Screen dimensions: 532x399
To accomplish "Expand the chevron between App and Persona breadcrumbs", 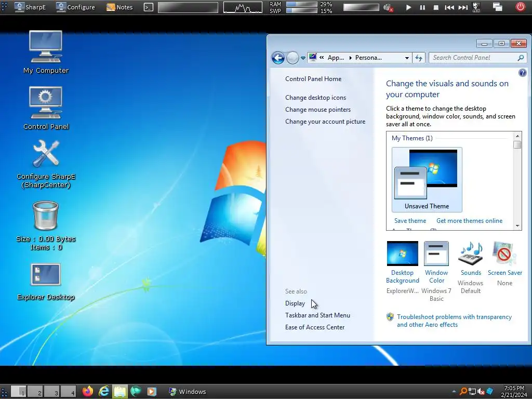I will (350, 58).
